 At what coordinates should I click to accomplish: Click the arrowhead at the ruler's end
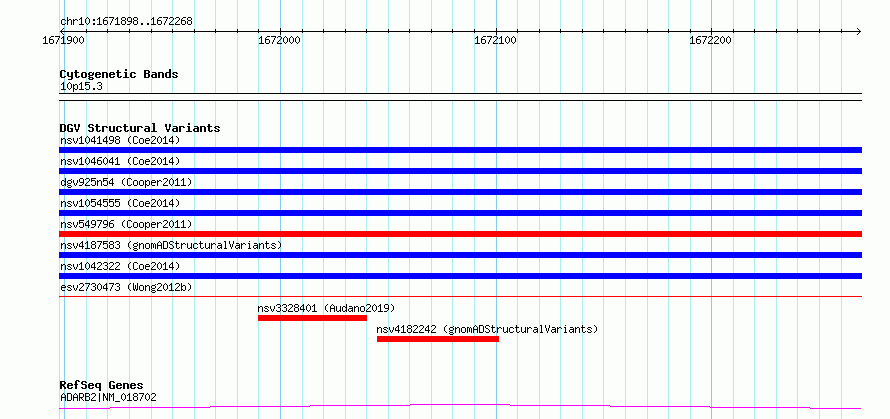pos(859,31)
